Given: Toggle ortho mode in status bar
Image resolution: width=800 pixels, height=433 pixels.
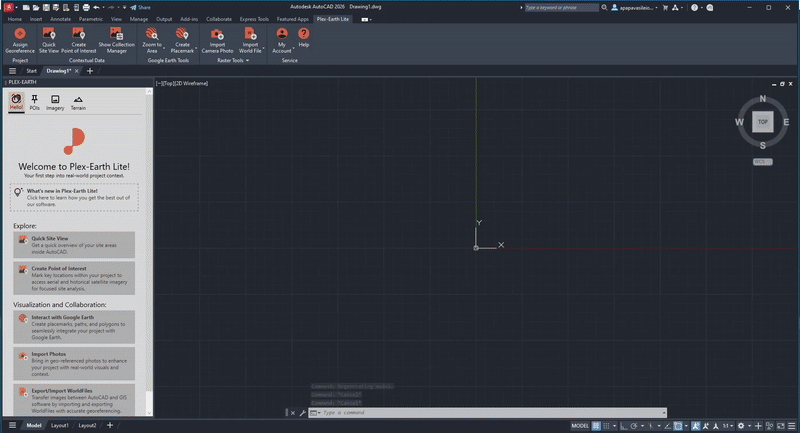Looking at the screenshot, I should (x=623, y=426).
